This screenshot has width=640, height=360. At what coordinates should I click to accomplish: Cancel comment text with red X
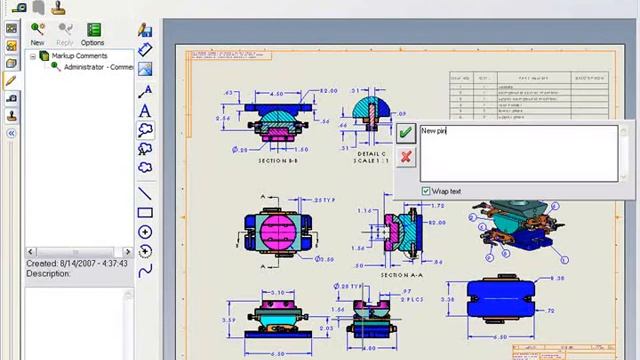click(x=406, y=157)
